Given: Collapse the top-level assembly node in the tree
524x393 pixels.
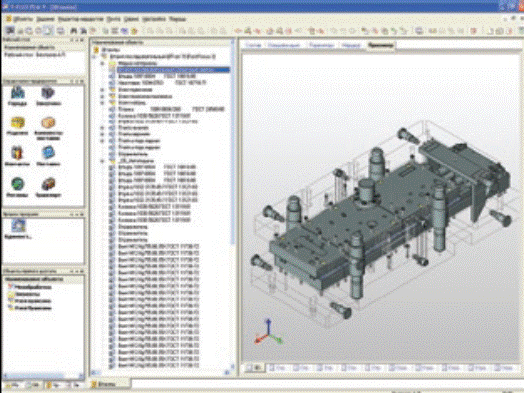Looking at the screenshot, I should [x=95, y=56].
